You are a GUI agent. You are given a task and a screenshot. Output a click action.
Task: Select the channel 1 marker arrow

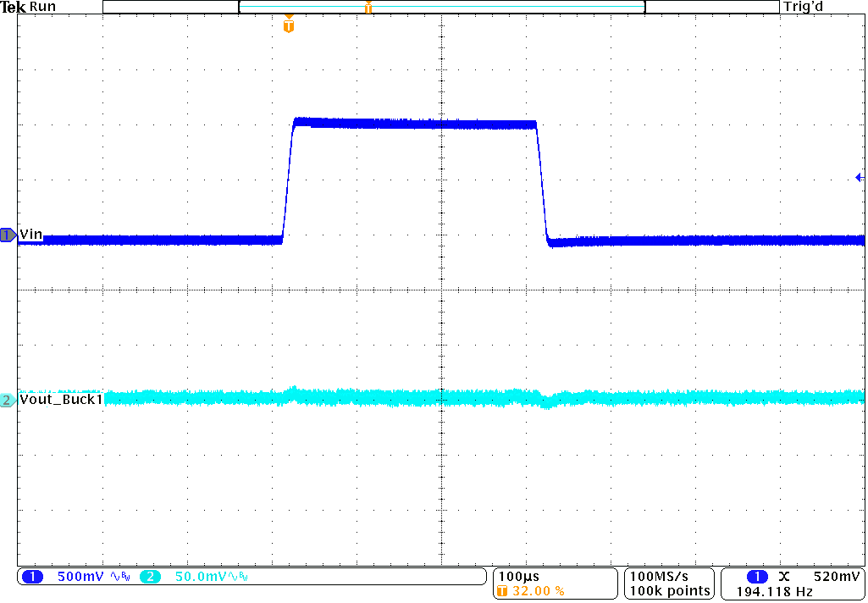[x=7, y=236]
